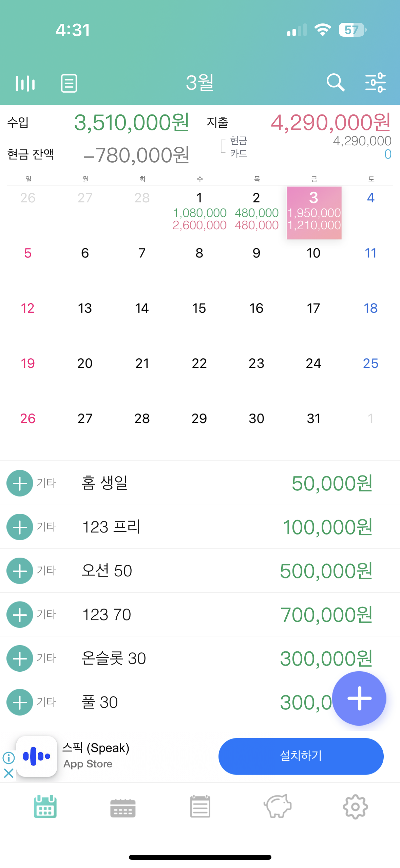The width and height of the screenshot is (400, 868).
Task: Tap the blue floating add button
Action: (x=359, y=698)
